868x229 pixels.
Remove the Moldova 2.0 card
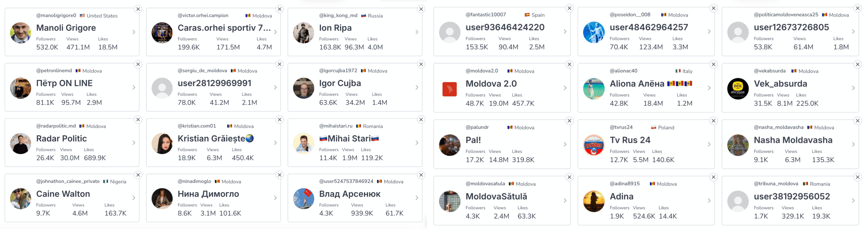(569, 64)
